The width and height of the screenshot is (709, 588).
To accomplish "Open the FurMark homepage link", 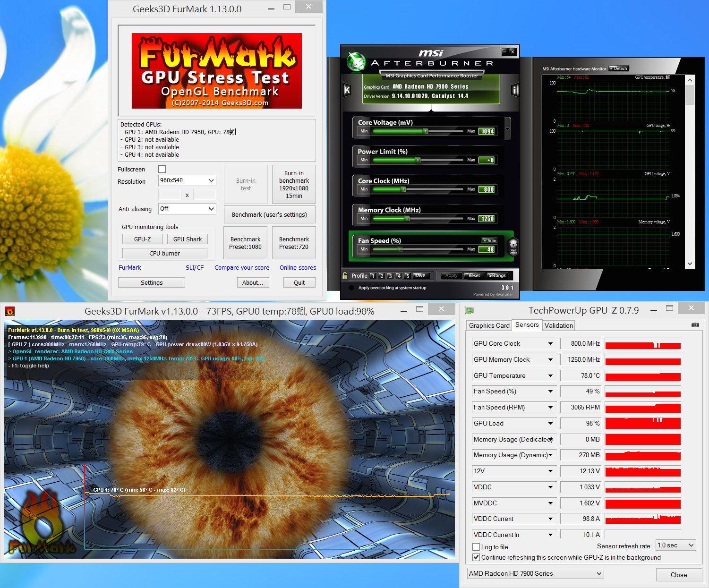I will (129, 267).
